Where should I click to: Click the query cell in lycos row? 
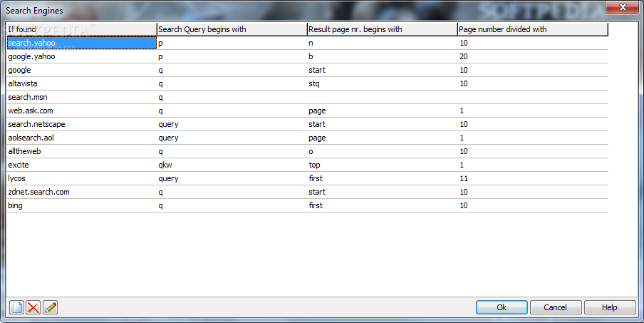[x=232, y=178]
